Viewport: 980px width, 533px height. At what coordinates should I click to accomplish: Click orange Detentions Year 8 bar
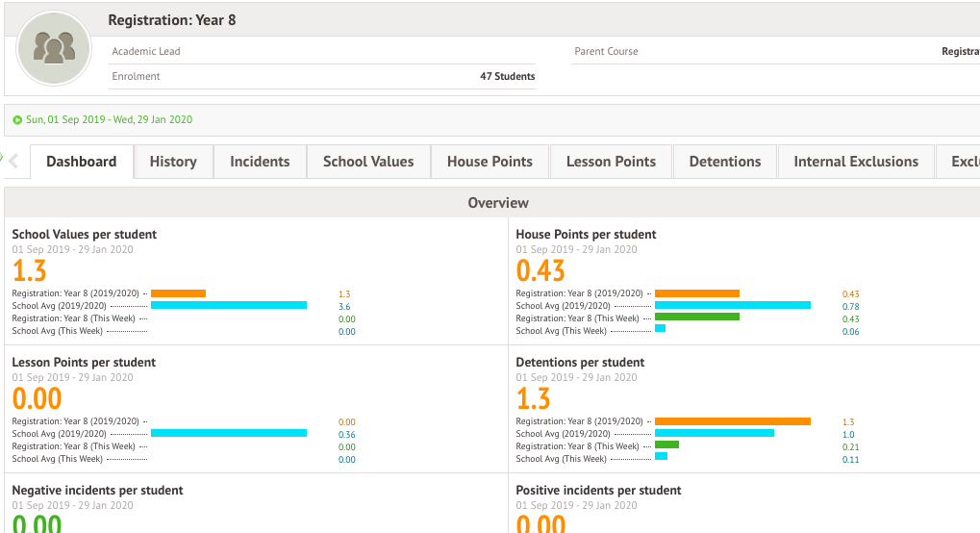click(x=732, y=421)
